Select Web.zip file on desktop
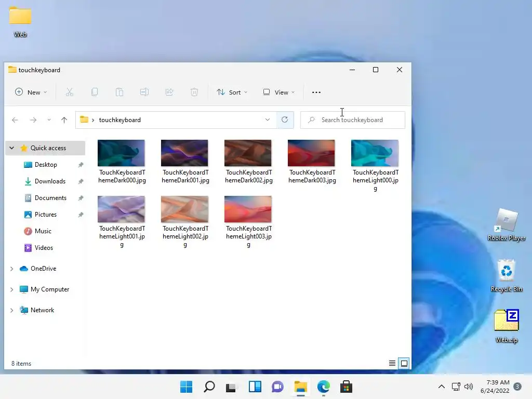Image resolution: width=532 pixels, height=399 pixels. click(507, 326)
